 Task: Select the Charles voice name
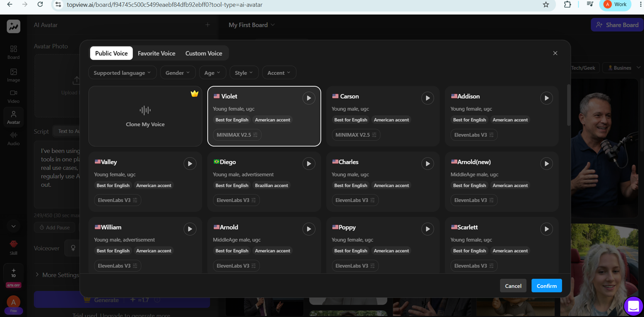coord(349,162)
